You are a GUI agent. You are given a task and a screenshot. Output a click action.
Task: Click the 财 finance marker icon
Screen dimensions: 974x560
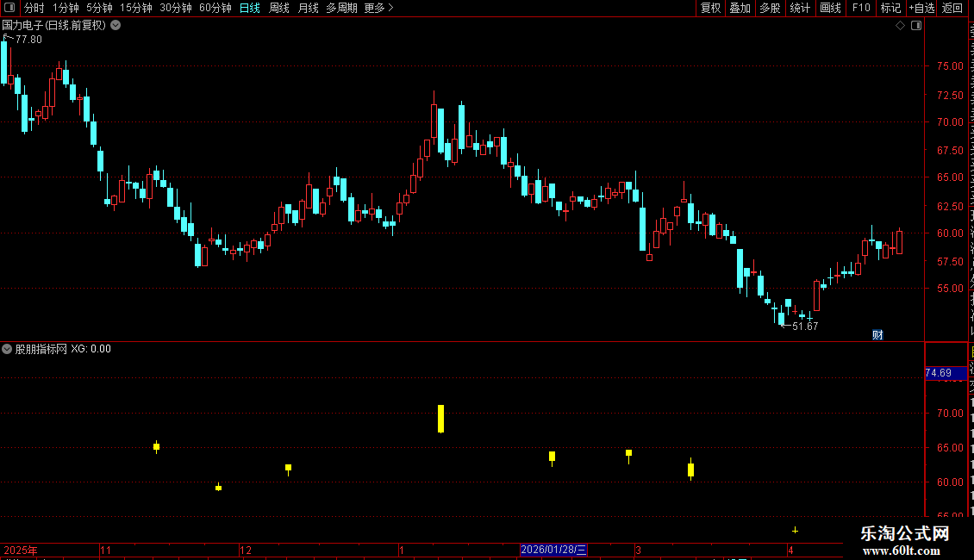pos(877,334)
